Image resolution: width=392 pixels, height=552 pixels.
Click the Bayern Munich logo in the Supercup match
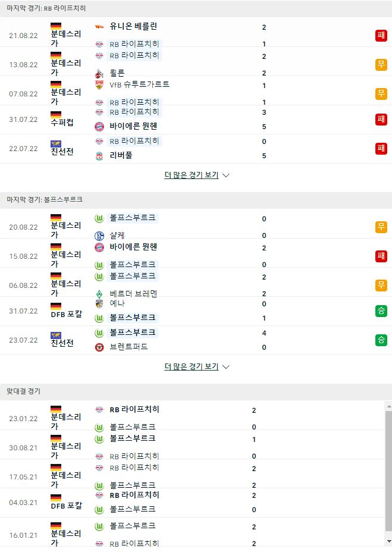click(99, 126)
